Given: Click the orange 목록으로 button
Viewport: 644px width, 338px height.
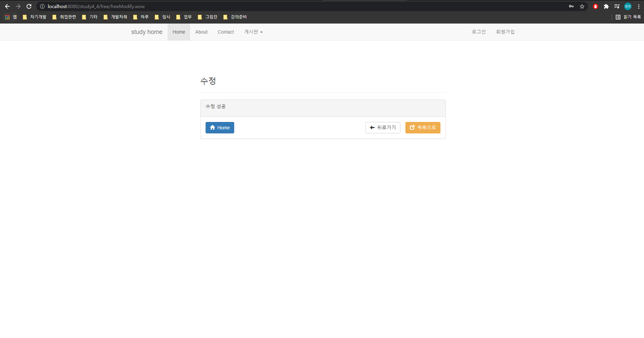Looking at the screenshot, I should [423, 128].
